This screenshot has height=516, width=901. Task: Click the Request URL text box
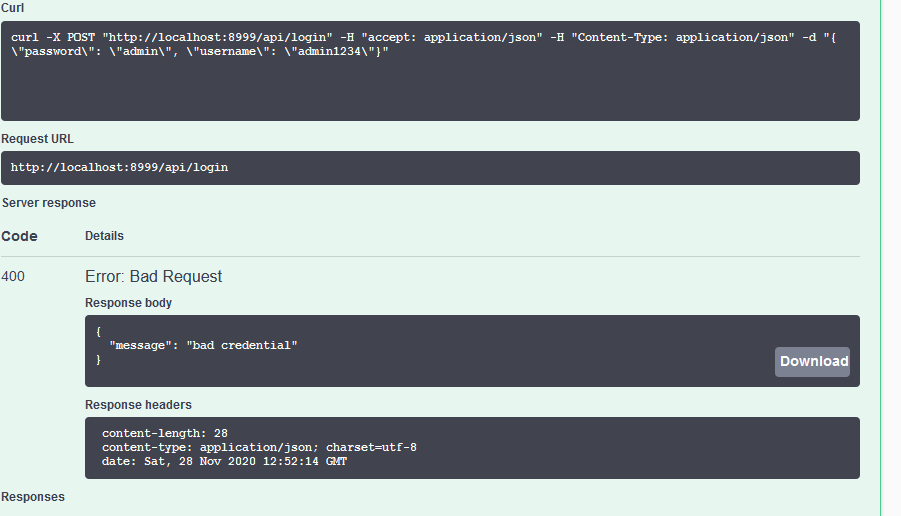tap(430, 168)
